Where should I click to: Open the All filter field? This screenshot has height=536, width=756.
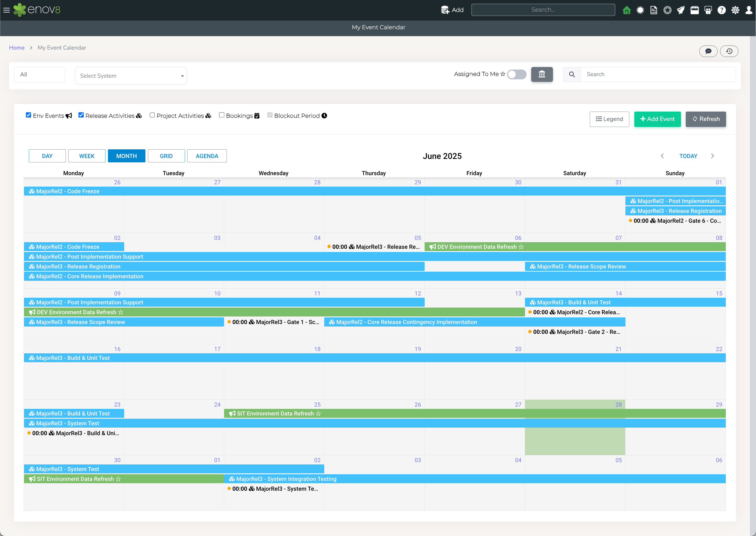tap(39, 75)
